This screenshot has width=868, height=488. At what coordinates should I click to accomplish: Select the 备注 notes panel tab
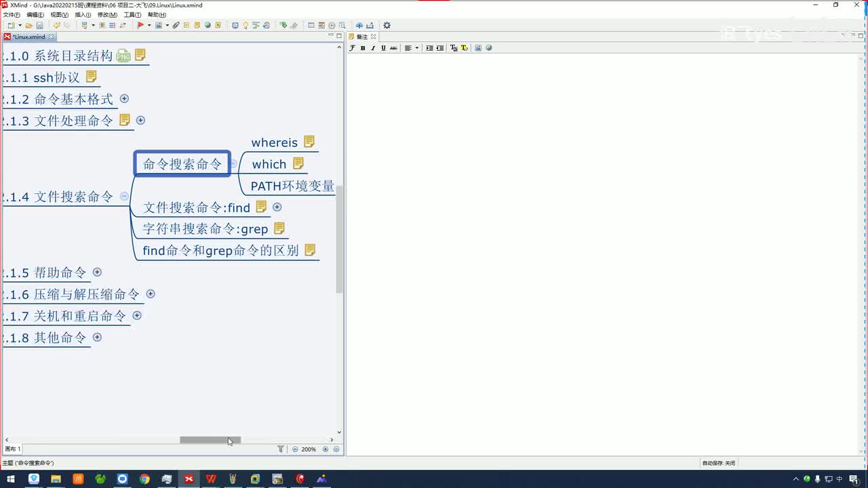(362, 37)
